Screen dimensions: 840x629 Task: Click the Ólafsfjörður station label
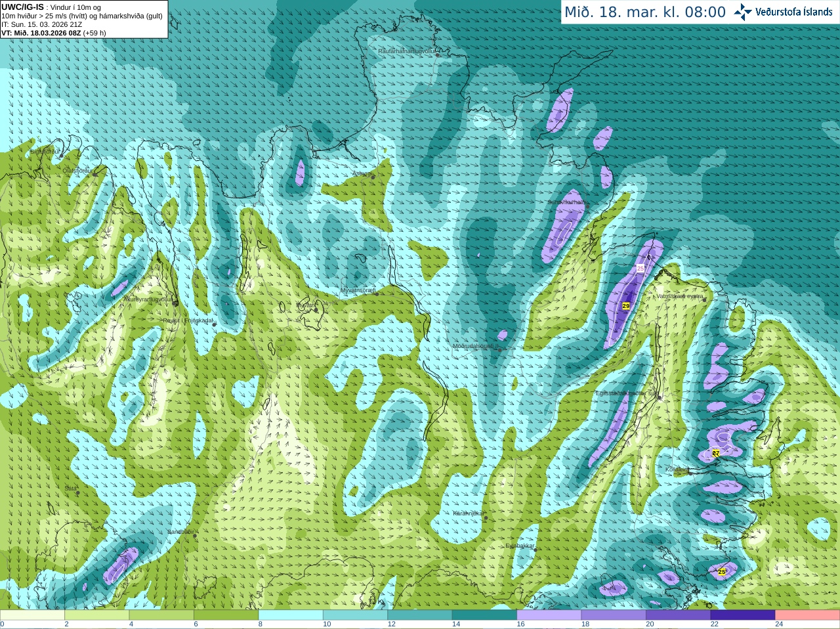(x=77, y=170)
